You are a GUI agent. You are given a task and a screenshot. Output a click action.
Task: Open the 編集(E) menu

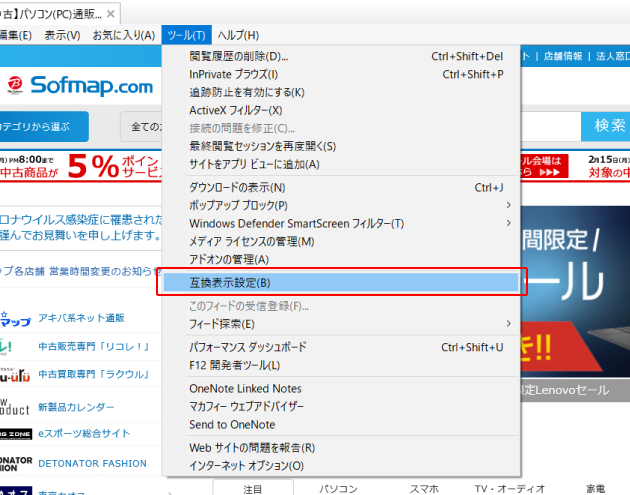click(x=16, y=35)
